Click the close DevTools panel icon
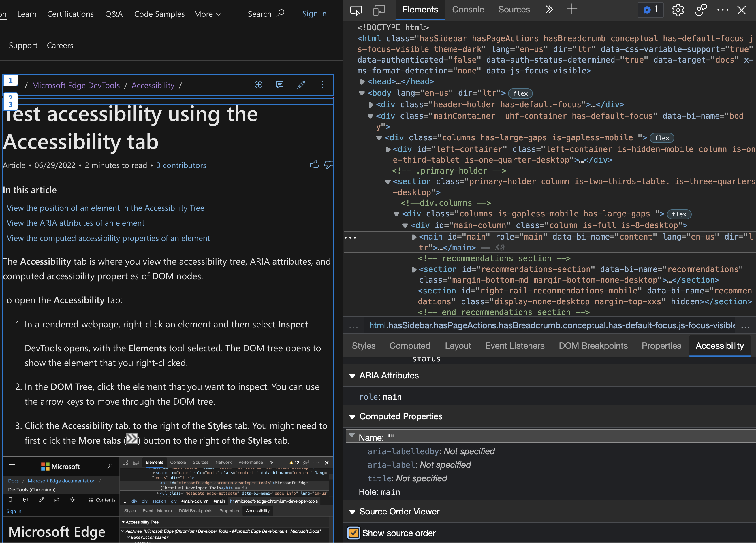This screenshot has width=756, height=543. (742, 10)
